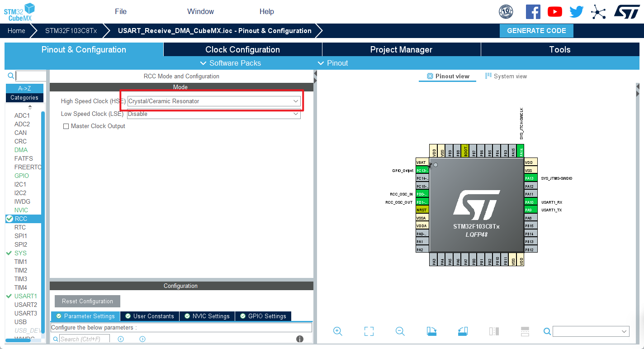The image size is (644, 349).
Task: Select the Pinout view tab
Action: (448, 76)
